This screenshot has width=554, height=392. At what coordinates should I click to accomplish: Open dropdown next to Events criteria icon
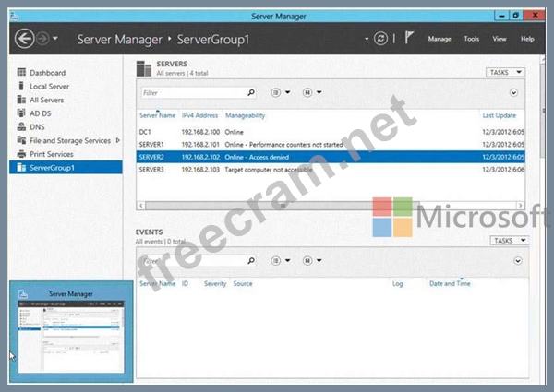click(287, 260)
